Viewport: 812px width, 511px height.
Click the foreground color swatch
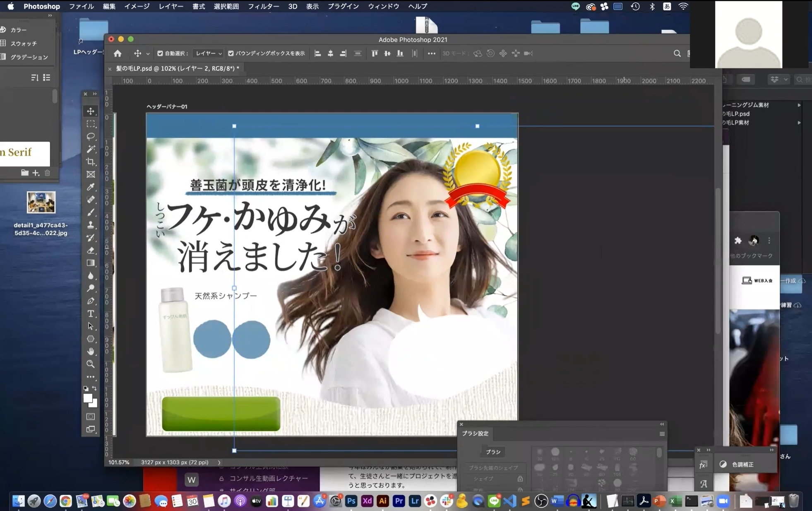pos(87,398)
